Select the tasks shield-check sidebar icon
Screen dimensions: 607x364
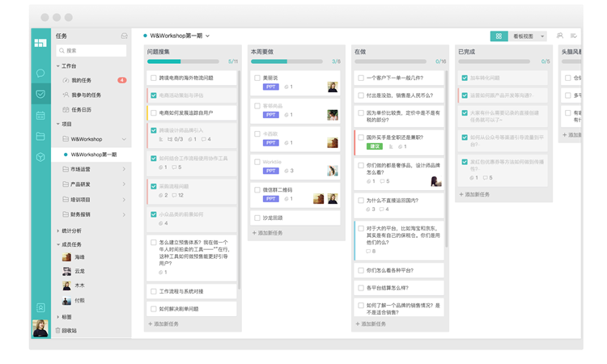click(40, 94)
